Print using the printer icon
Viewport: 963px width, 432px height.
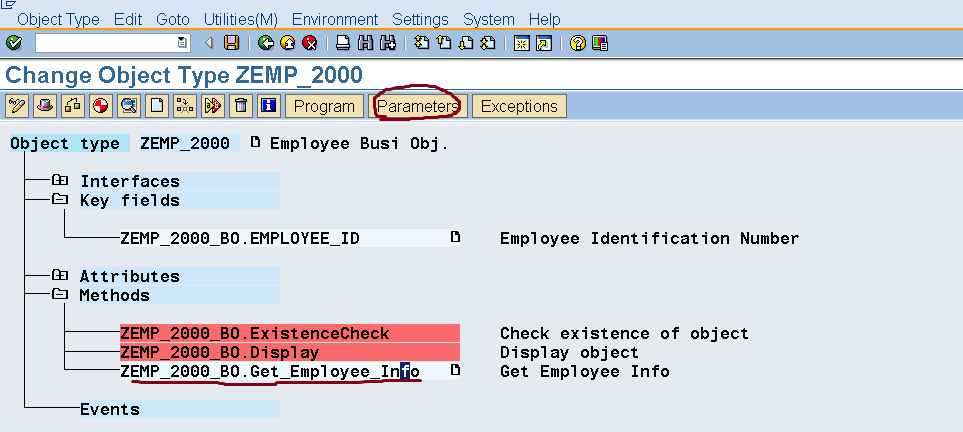(x=343, y=43)
